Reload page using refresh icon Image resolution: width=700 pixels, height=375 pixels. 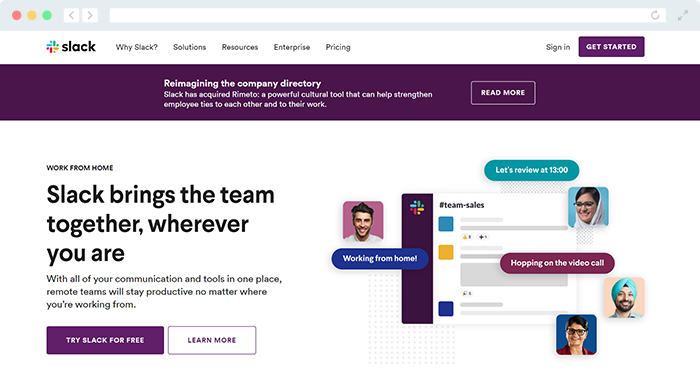pyautogui.click(x=655, y=16)
